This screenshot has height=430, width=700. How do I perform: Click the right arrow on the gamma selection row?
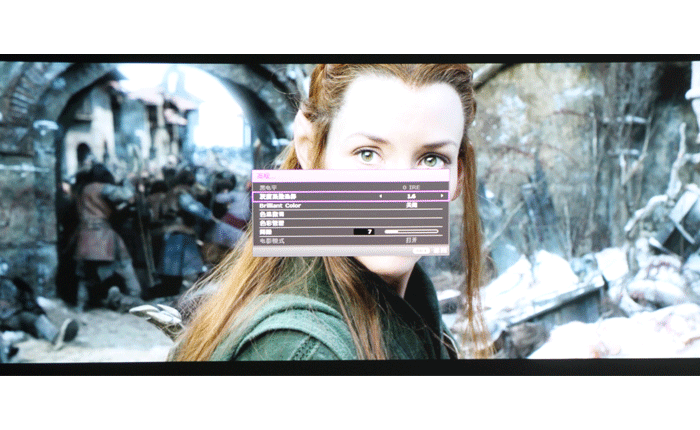441,196
